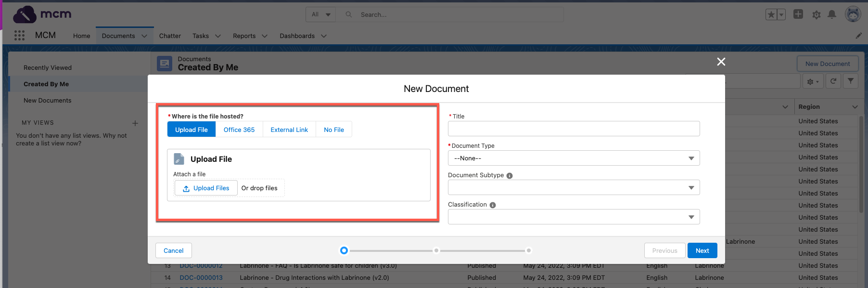
Task: Open the Document Type dropdown
Action: (574, 158)
